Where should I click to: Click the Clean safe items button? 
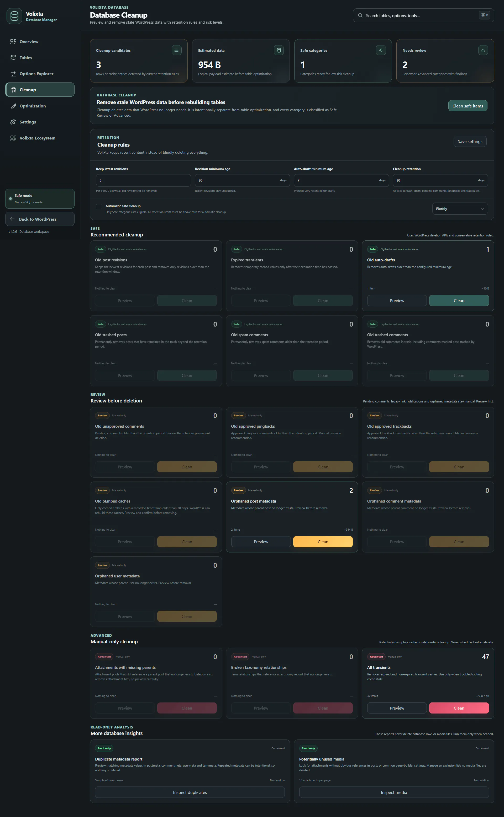(x=467, y=106)
